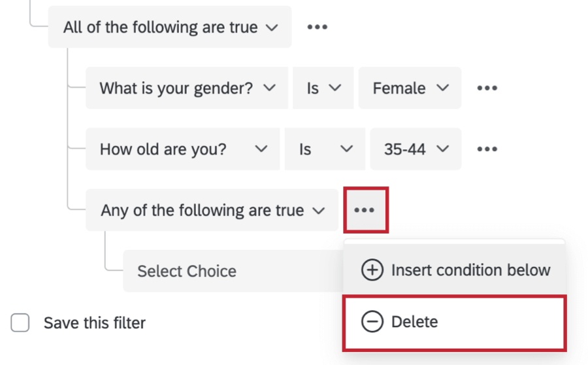This screenshot has width=588, height=365.
Task: Change the 'Is' operator for gender
Action: pos(323,88)
